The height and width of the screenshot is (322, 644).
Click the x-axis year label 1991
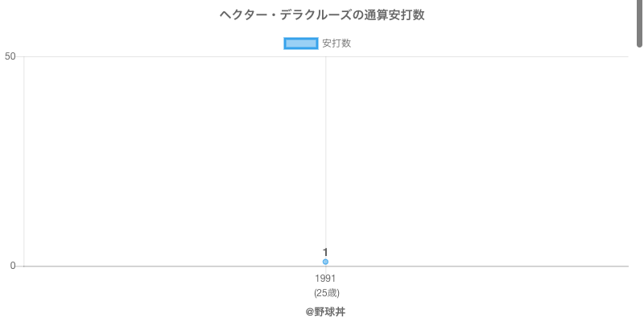325,279
